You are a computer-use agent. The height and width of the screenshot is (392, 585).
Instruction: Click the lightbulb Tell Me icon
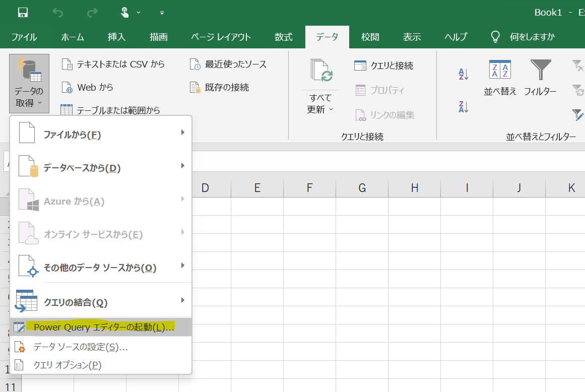coord(495,37)
